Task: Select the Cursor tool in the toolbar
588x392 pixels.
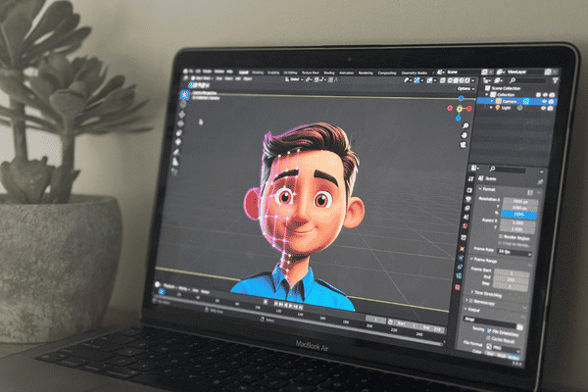Action: tap(183, 105)
